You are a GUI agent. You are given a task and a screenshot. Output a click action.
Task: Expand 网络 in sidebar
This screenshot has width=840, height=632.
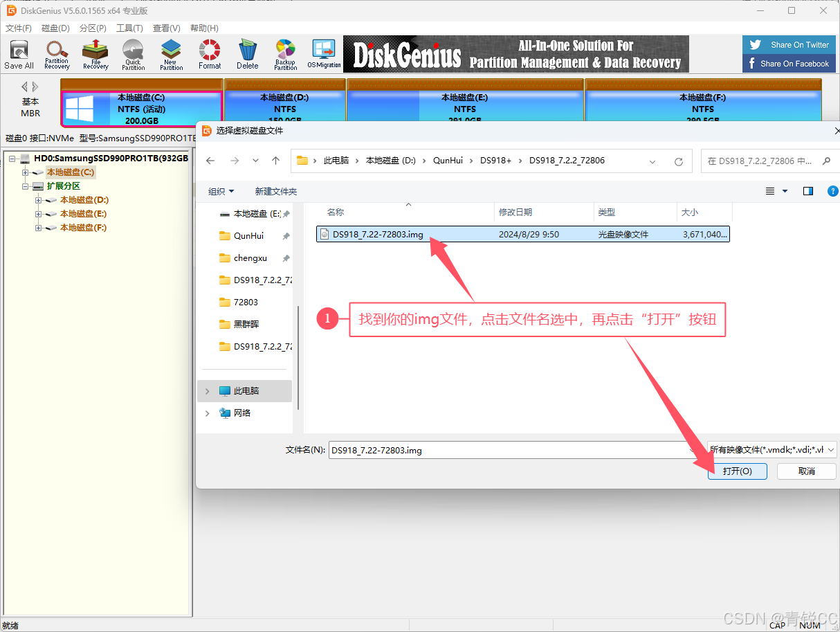pos(207,413)
